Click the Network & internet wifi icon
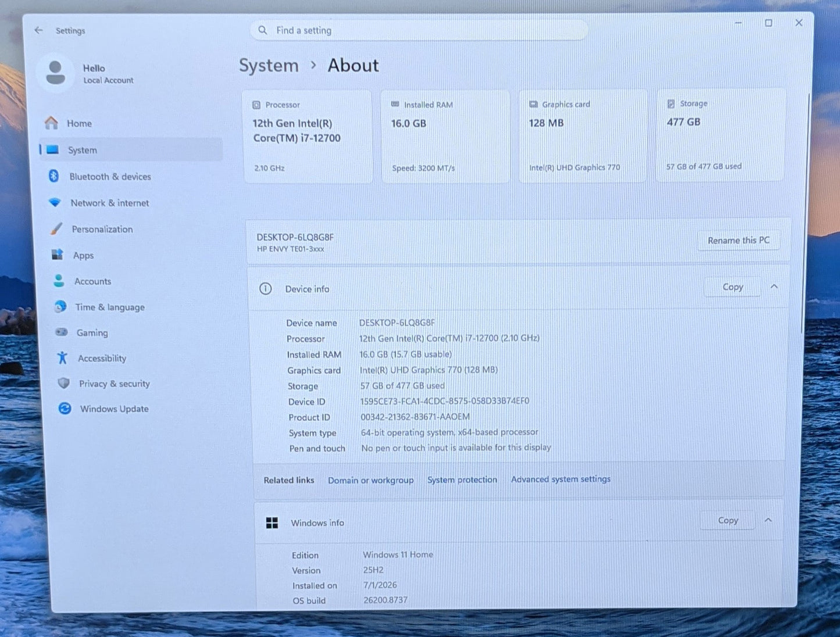This screenshot has width=840, height=637. tap(55, 202)
